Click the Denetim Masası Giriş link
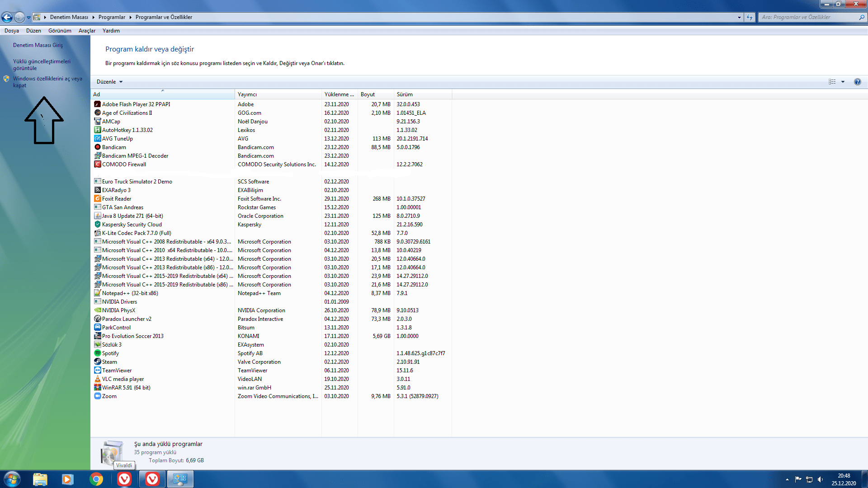The width and height of the screenshot is (868, 488). pyautogui.click(x=38, y=45)
